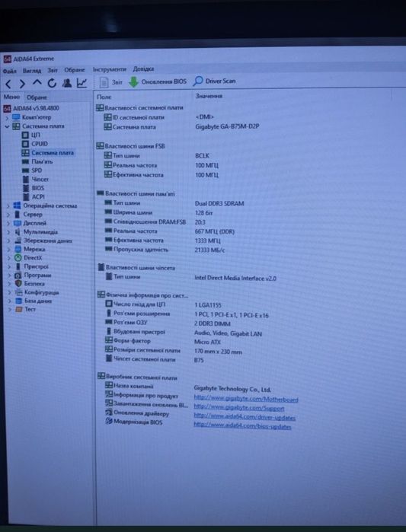406x532 pixels.
Task: Click the База даних tree icon
Action: click(19, 301)
